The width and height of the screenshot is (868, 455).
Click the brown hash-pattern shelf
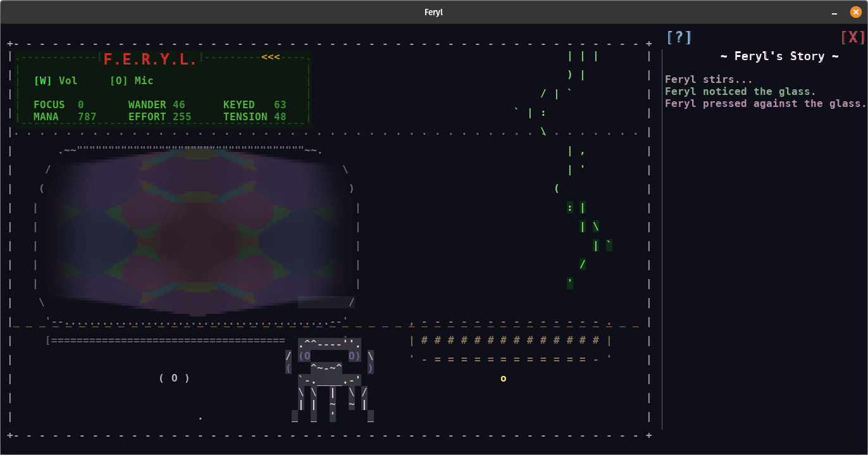pyautogui.click(x=510, y=341)
